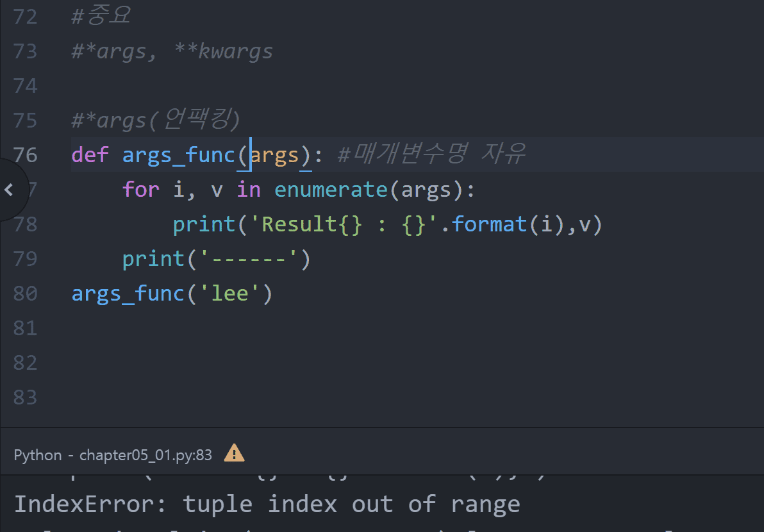This screenshot has height=532, width=764.
Task: Click gutter line number 75
Action: tap(25, 120)
